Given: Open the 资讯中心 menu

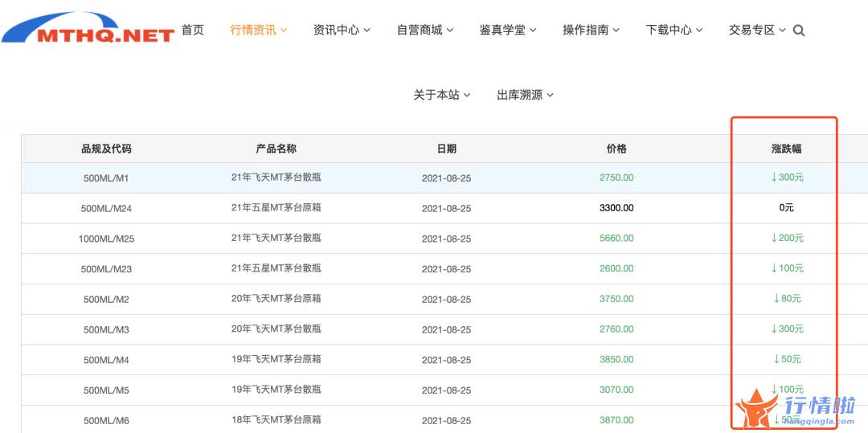Looking at the screenshot, I should pyautogui.click(x=342, y=30).
